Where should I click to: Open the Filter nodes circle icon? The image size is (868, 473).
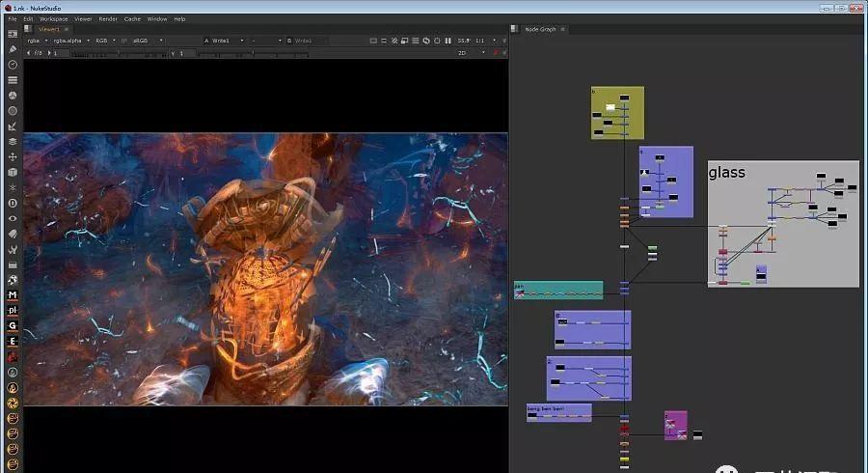tap(13, 111)
